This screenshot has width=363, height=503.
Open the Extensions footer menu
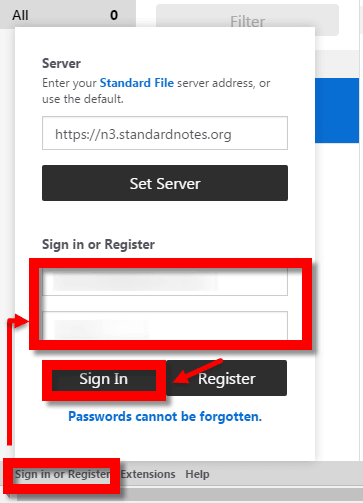[148, 474]
